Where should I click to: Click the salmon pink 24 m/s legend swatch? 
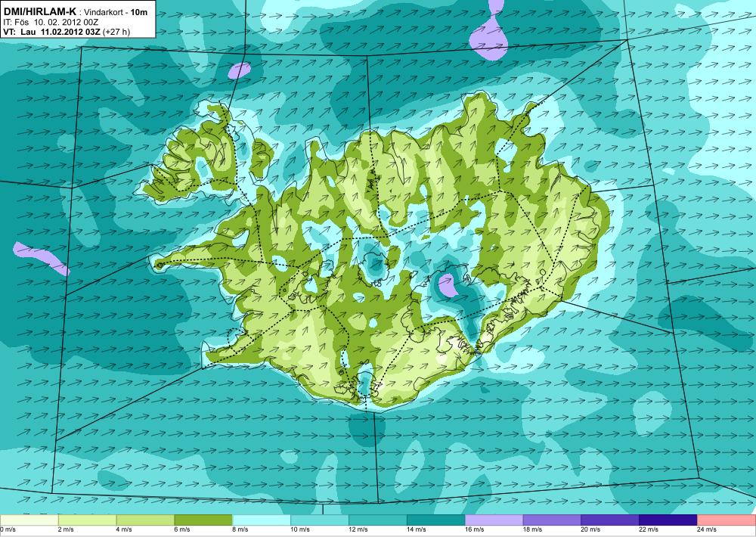click(x=727, y=520)
